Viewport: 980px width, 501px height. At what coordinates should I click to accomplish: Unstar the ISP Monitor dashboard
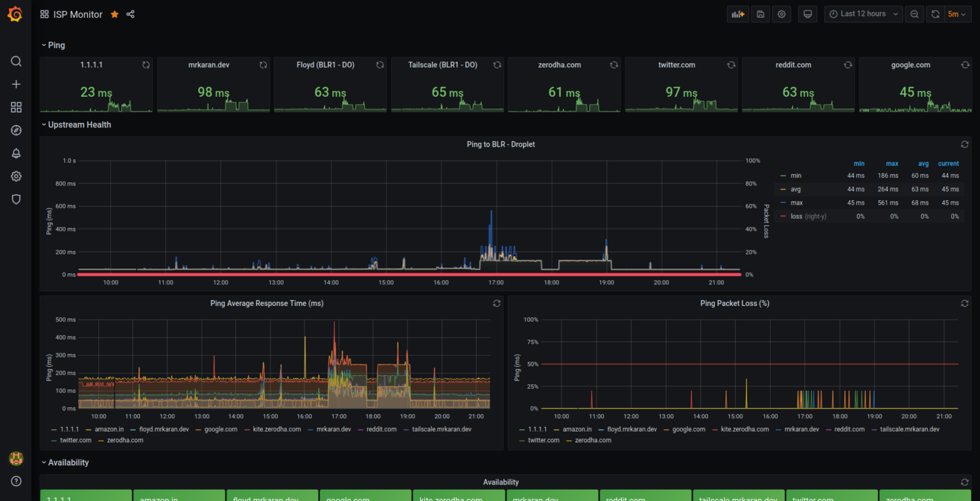click(114, 13)
